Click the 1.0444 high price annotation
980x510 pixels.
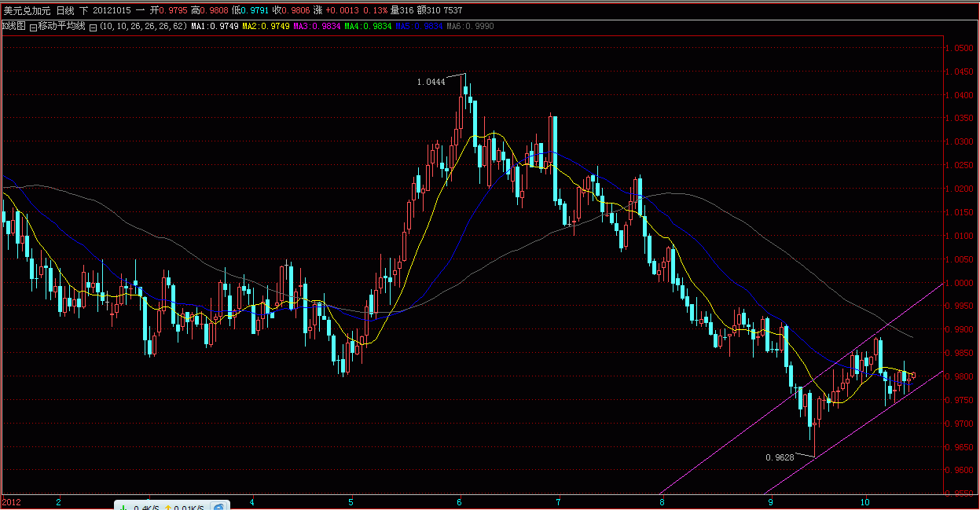pos(431,82)
